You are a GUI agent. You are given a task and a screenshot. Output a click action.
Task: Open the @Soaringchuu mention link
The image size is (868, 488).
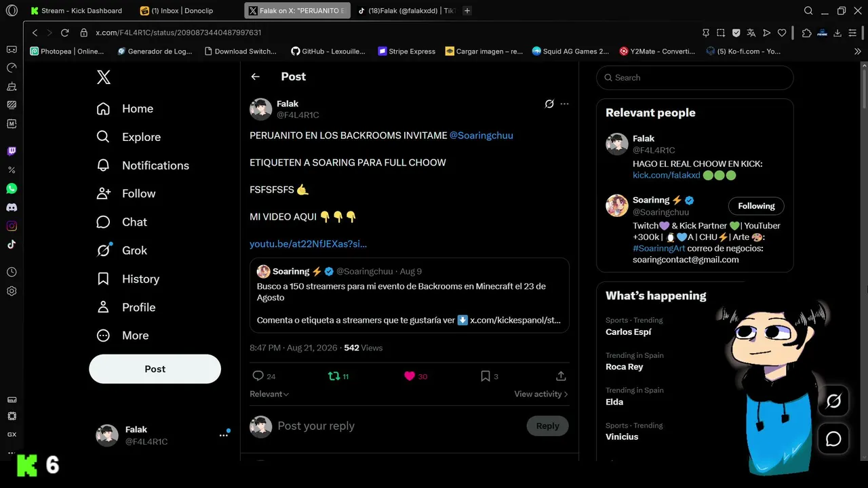click(481, 136)
